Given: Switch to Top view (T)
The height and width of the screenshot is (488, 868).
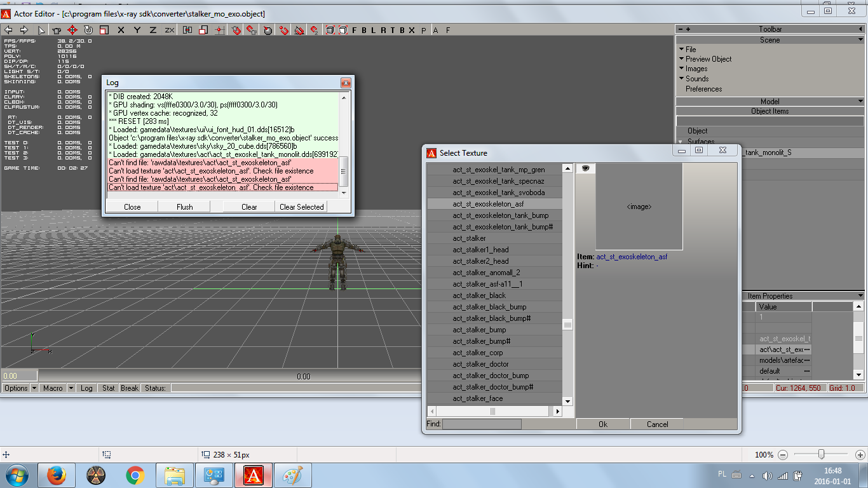Looking at the screenshot, I should click(x=393, y=30).
